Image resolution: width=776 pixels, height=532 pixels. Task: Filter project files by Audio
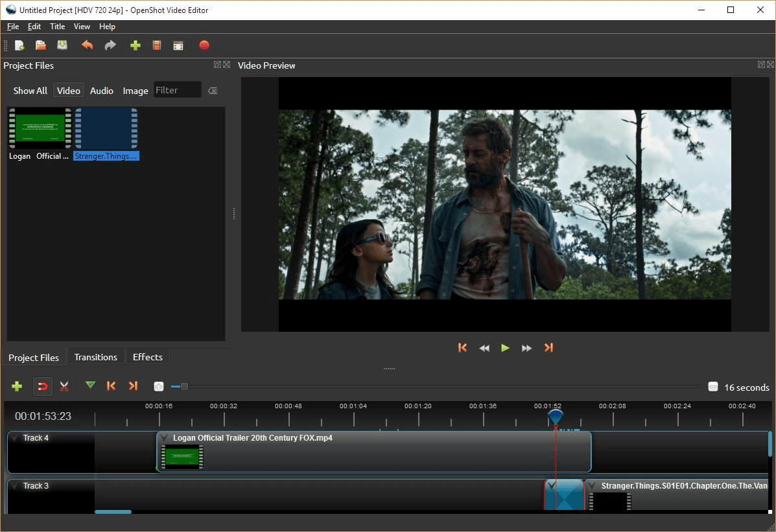point(101,90)
